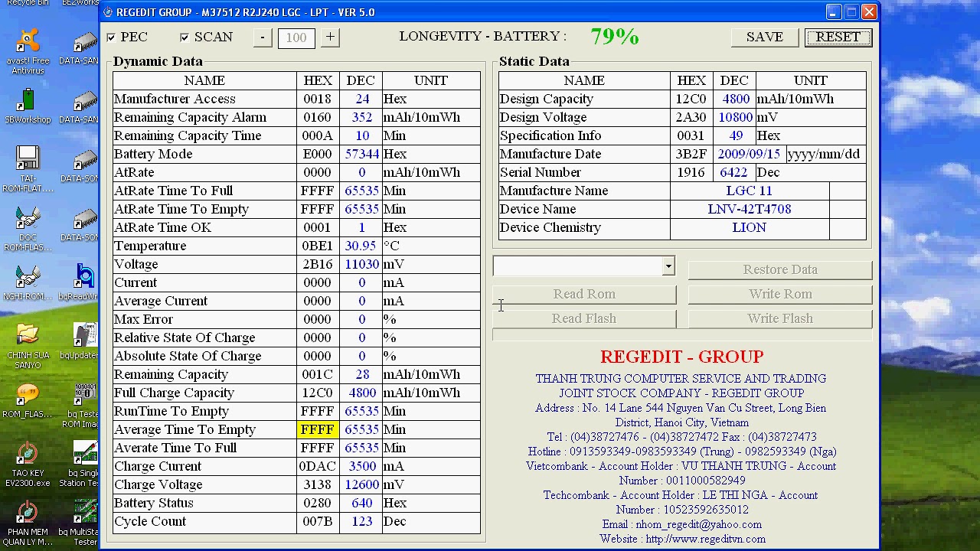This screenshot has width=980, height=551.
Task: Click the Design Capacity HEX value 12C0
Action: coord(691,99)
